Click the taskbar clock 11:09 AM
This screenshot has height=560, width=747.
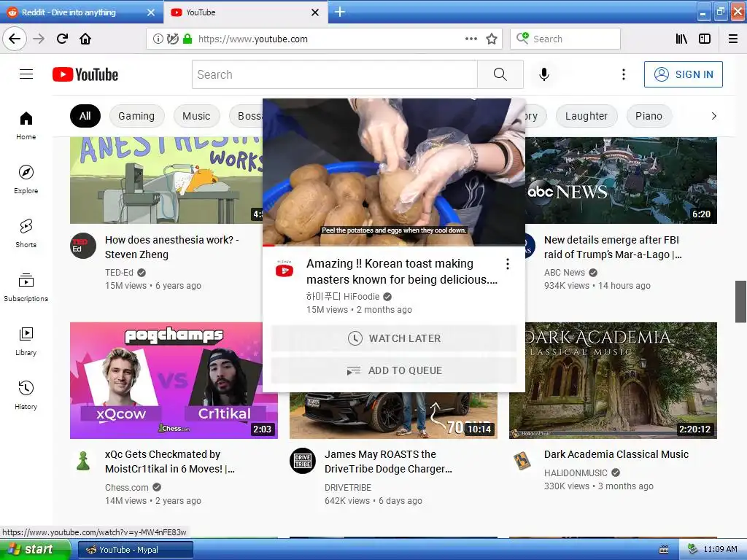tap(720, 549)
